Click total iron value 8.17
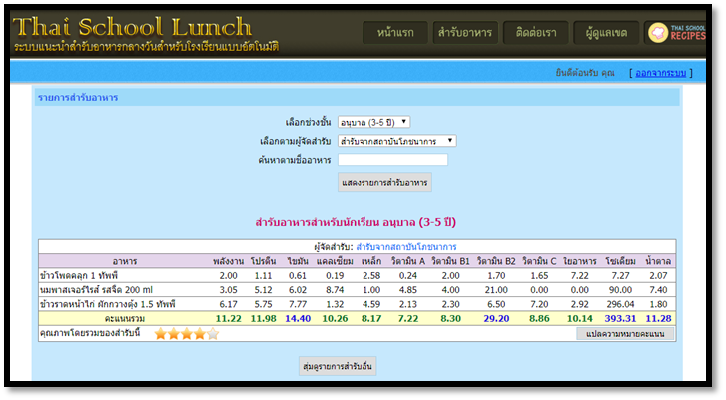This screenshot has height=400, width=726. click(x=371, y=319)
